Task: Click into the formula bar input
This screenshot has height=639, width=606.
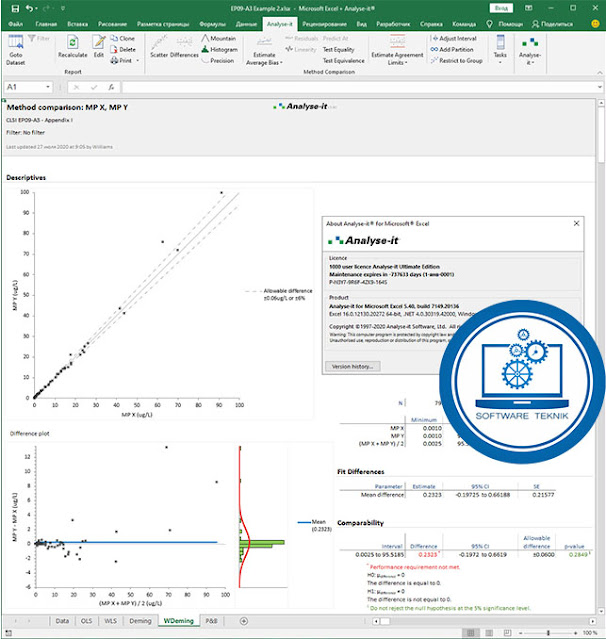Action: pos(358,87)
